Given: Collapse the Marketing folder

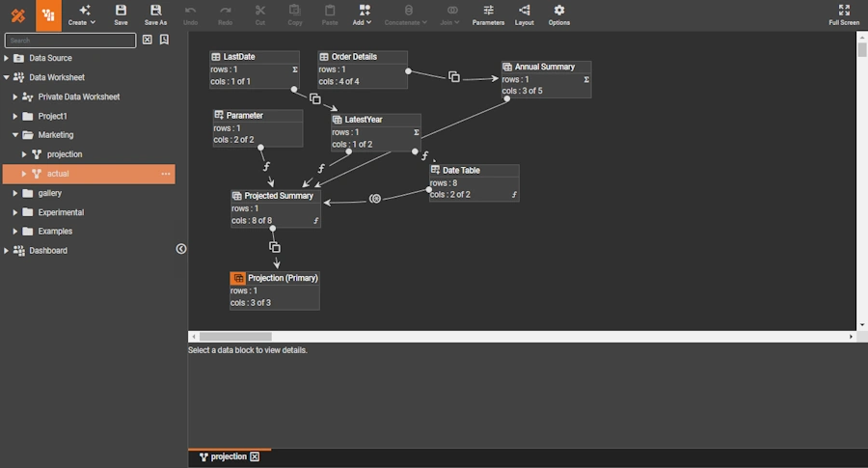Looking at the screenshot, I should (15, 135).
